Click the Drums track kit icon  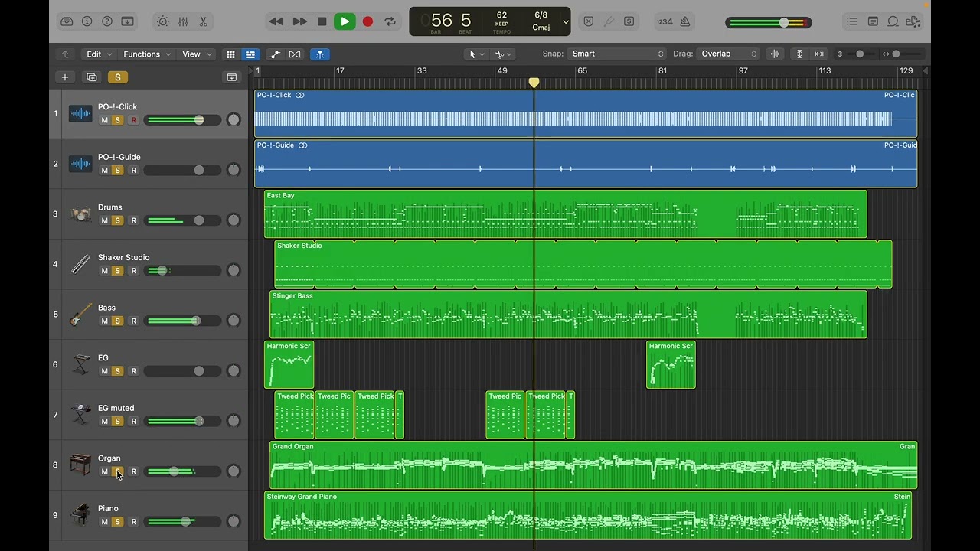coord(80,214)
